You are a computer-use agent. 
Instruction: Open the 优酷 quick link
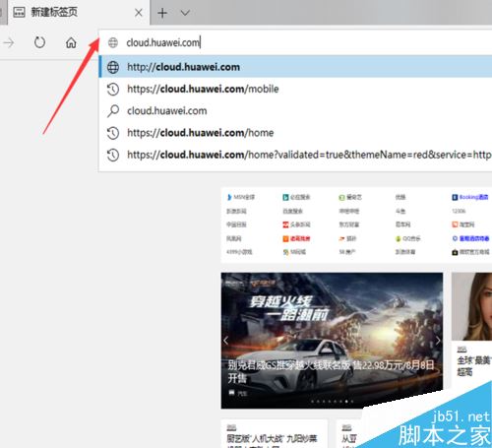click(400, 197)
